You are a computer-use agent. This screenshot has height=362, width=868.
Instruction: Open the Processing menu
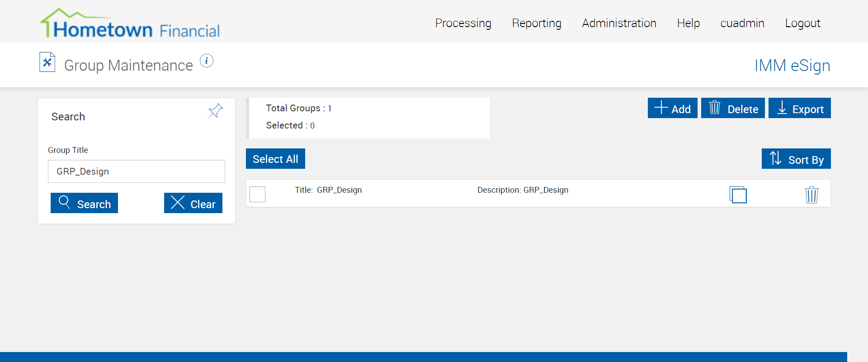point(463,23)
